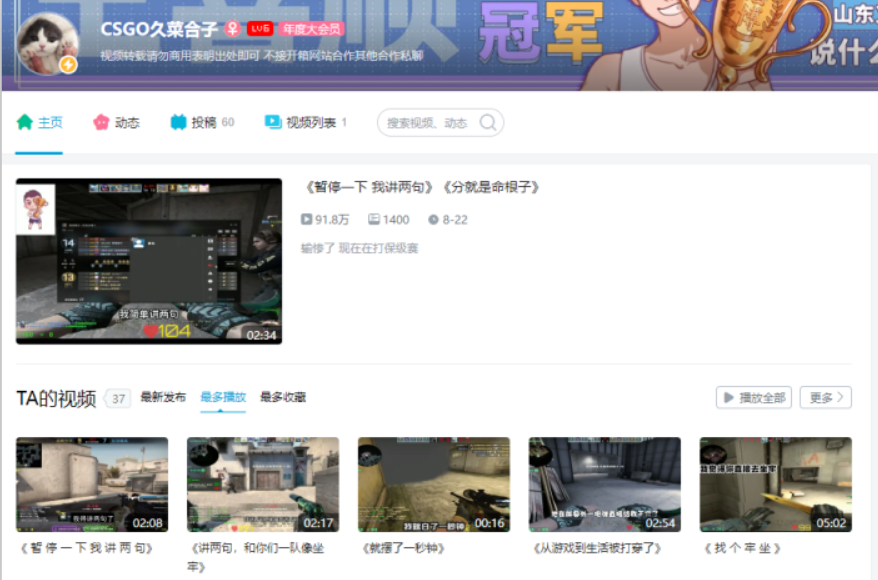This screenshot has width=878, height=580.
Task: Click the green home icon
Action: tap(25, 122)
